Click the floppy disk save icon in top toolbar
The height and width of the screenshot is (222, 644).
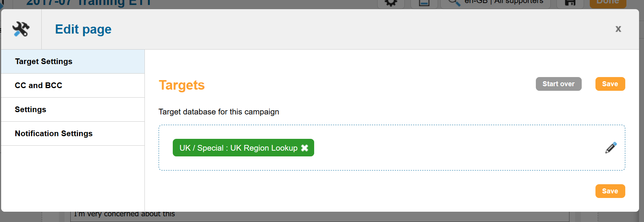tap(570, 3)
